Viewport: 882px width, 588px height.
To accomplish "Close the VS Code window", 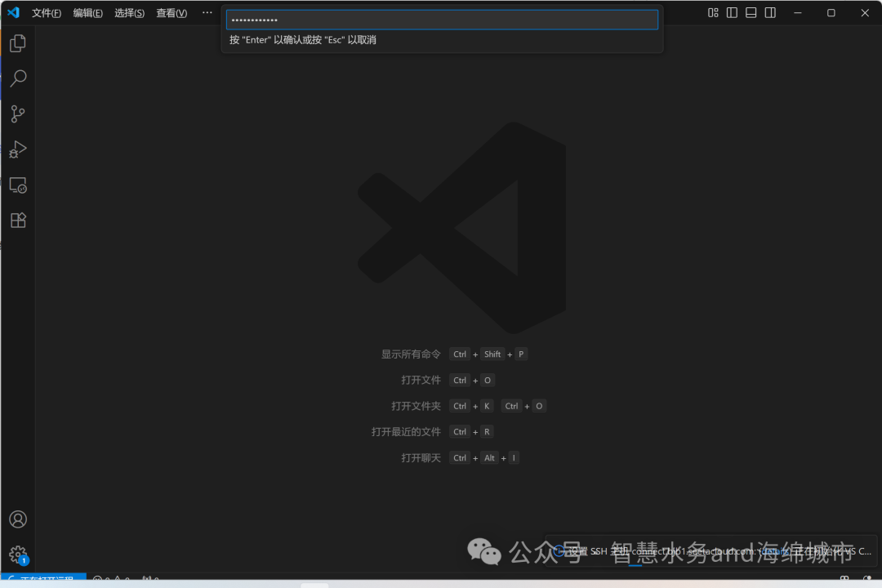I will coord(865,12).
